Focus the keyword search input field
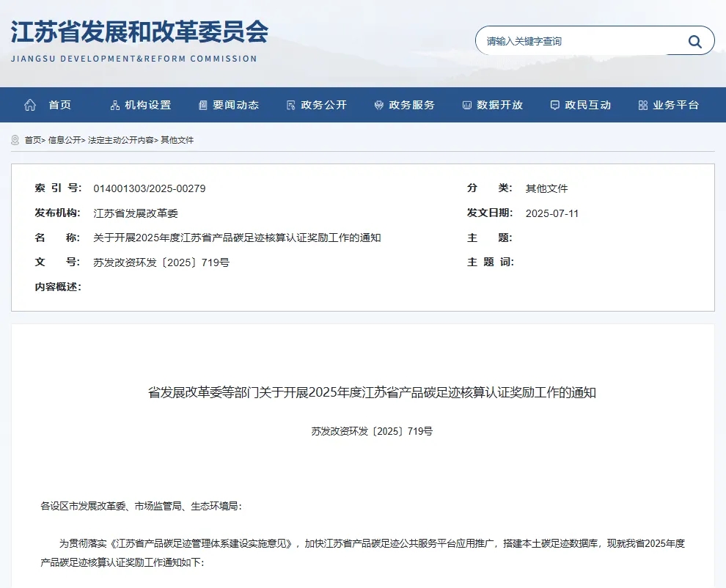Screen dimensions: 726x588 (x=579, y=41)
